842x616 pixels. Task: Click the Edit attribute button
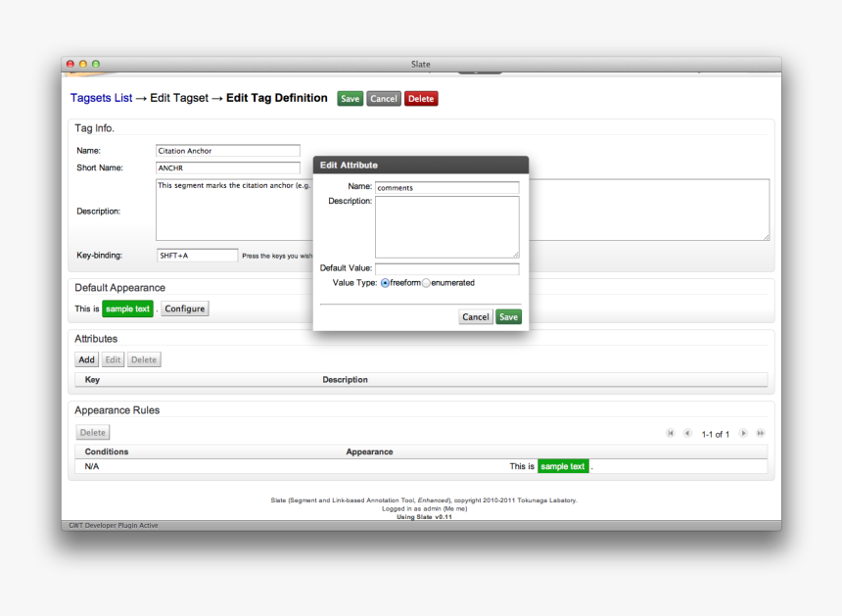click(x=113, y=359)
